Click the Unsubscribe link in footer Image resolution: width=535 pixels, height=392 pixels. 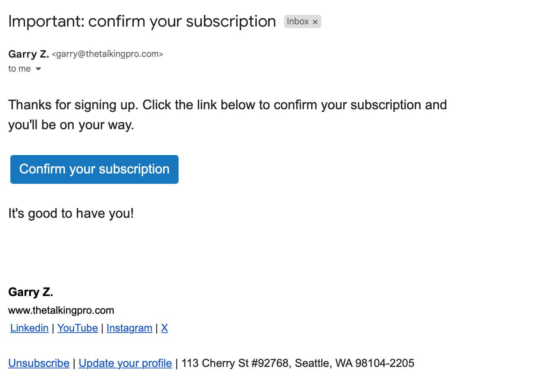tap(39, 363)
